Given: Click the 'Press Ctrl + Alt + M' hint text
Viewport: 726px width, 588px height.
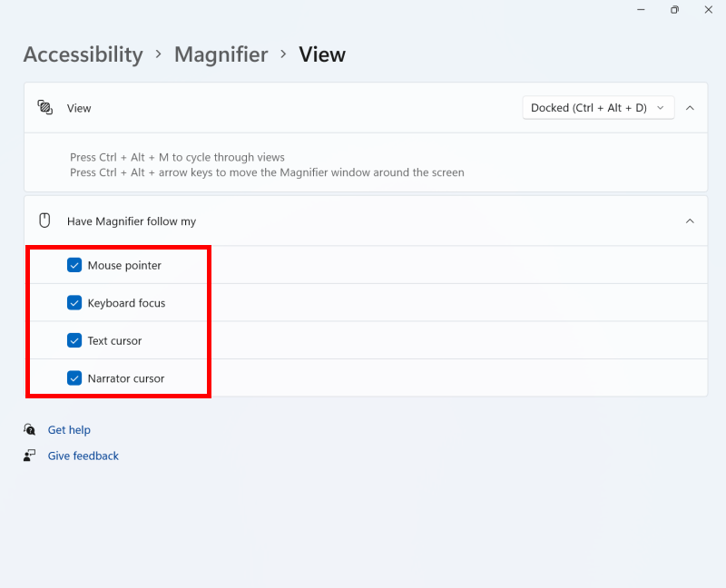Looking at the screenshot, I should (177, 157).
